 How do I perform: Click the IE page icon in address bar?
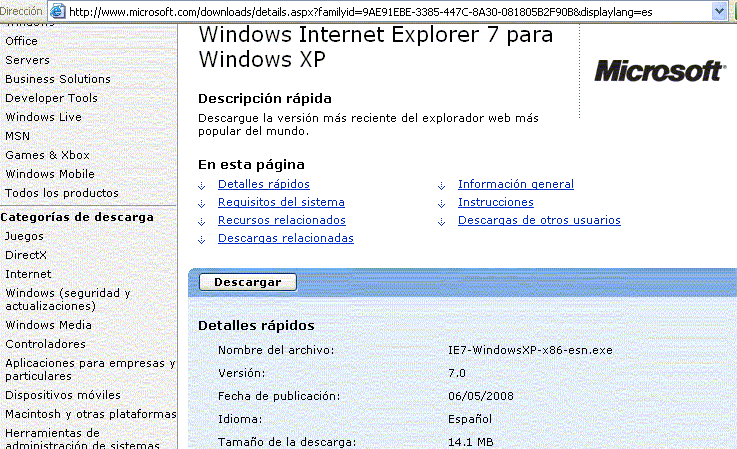pyautogui.click(x=57, y=11)
